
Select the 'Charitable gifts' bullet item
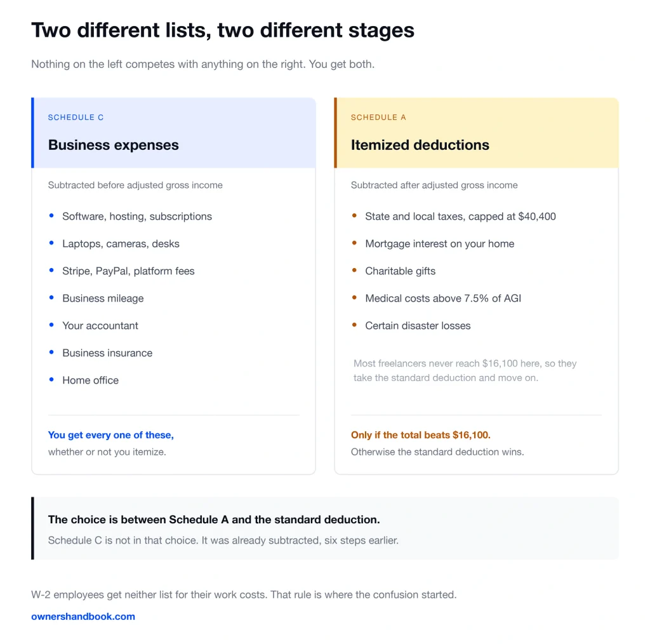click(400, 271)
